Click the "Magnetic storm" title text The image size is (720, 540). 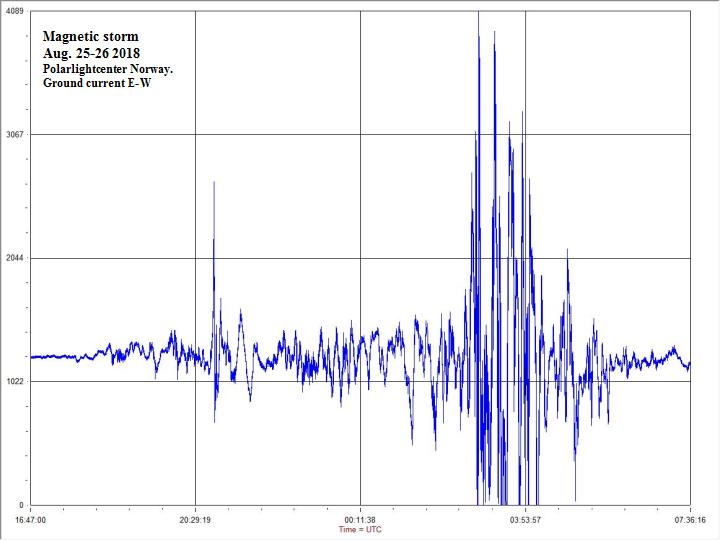pos(91,37)
